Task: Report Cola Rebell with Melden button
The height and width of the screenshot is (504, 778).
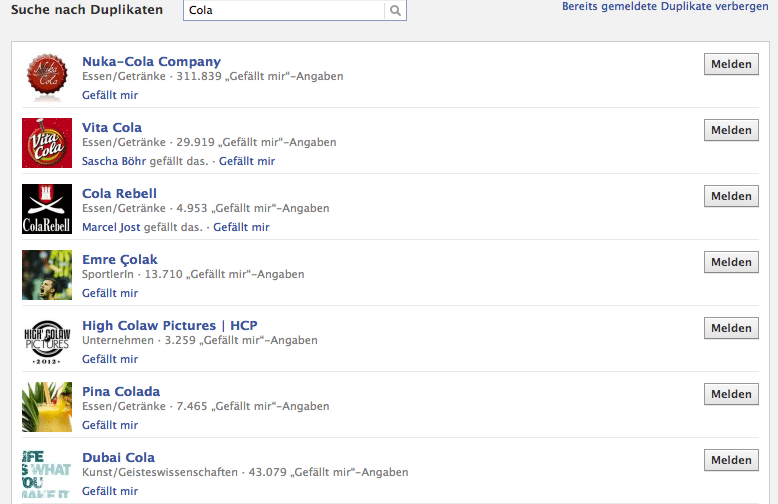Action: 731,196
